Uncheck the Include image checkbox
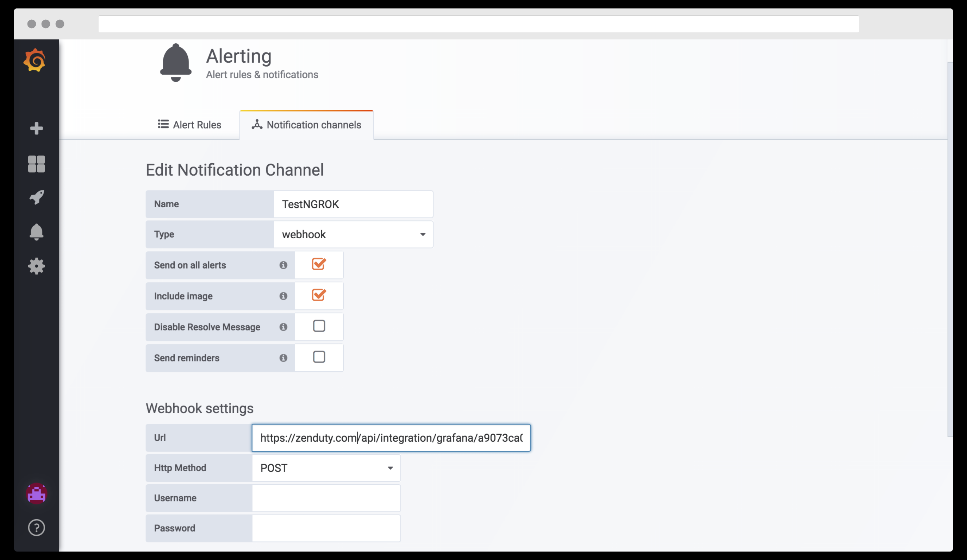Viewport: 967px width, 560px height. [318, 295]
